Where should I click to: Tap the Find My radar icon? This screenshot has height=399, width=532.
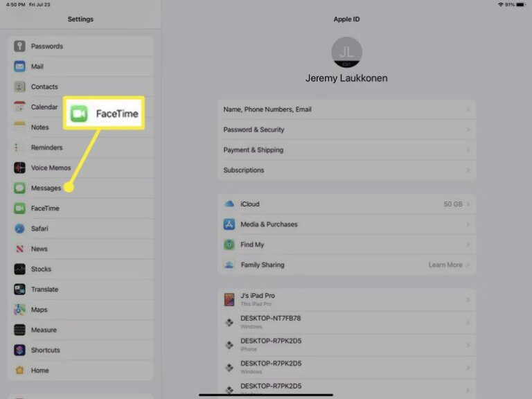(x=229, y=245)
